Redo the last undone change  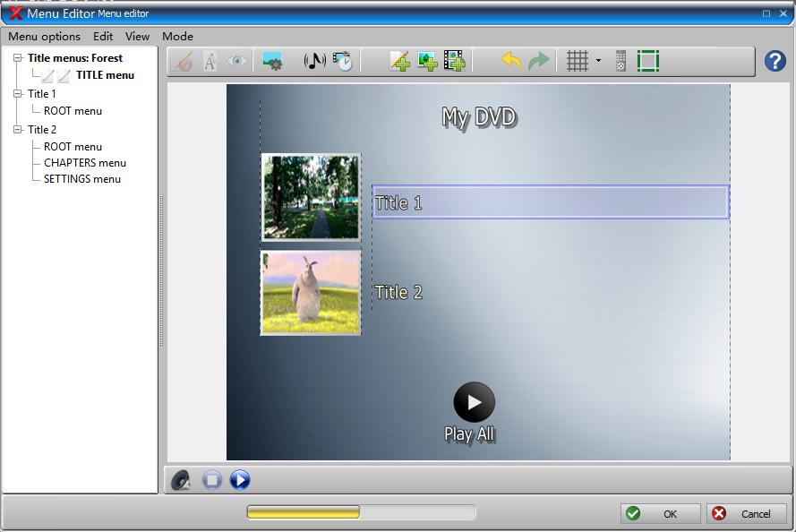click(540, 60)
